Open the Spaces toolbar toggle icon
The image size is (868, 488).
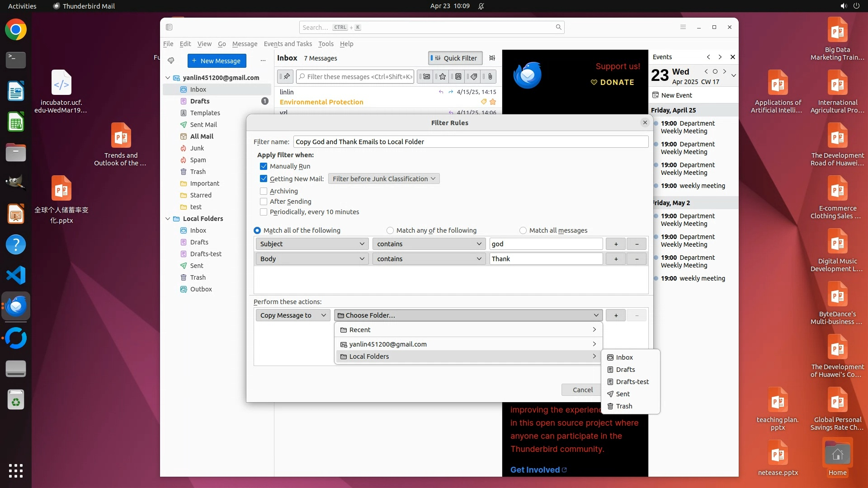169,27
